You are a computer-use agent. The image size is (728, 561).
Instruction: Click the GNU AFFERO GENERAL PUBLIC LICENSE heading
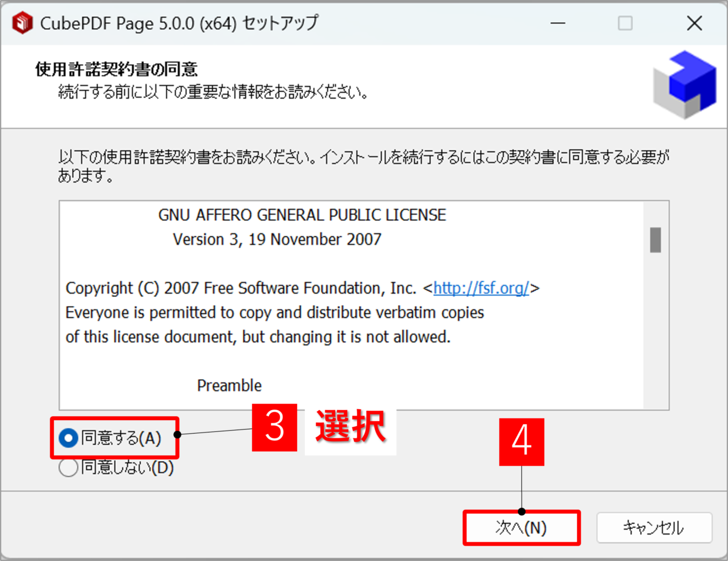(x=302, y=215)
